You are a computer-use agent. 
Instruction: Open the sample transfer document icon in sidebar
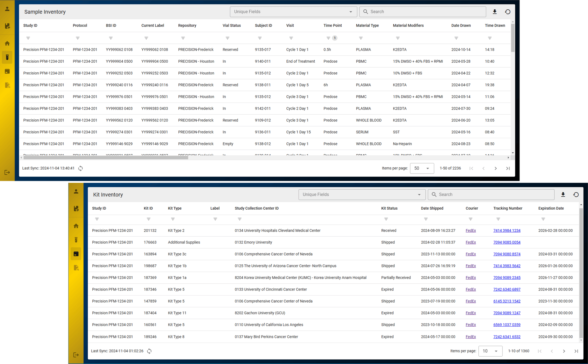7,85
